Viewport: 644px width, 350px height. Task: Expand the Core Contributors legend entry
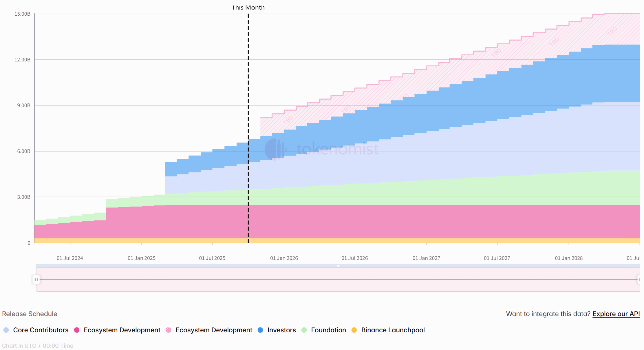click(41, 330)
